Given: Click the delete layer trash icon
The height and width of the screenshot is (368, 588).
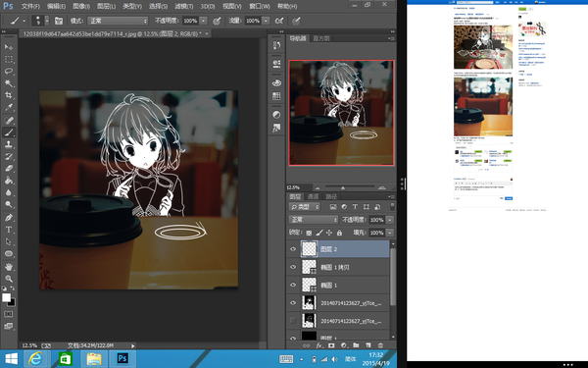Looking at the screenshot, I should (380, 345).
